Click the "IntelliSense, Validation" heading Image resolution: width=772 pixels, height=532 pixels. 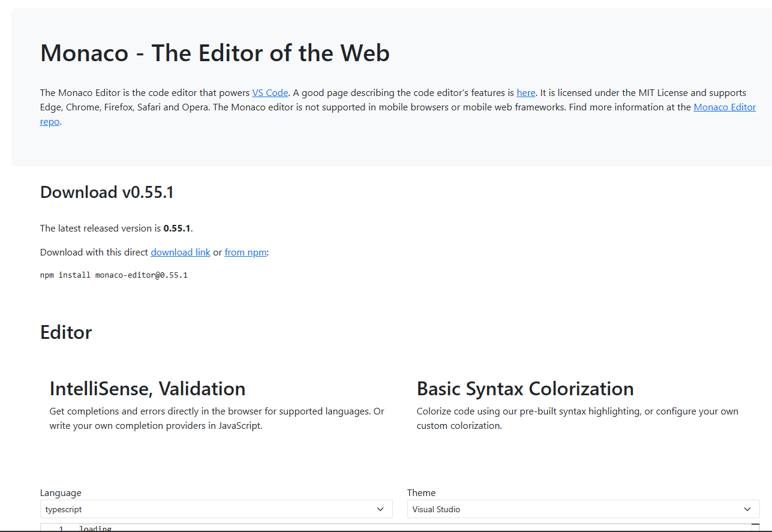(x=148, y=389)
